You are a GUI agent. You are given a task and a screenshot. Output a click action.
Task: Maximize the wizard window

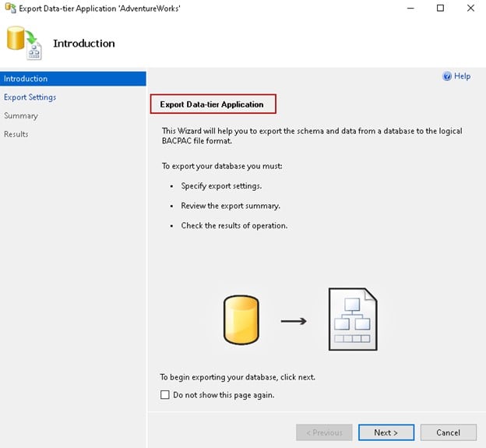[440, 9]
